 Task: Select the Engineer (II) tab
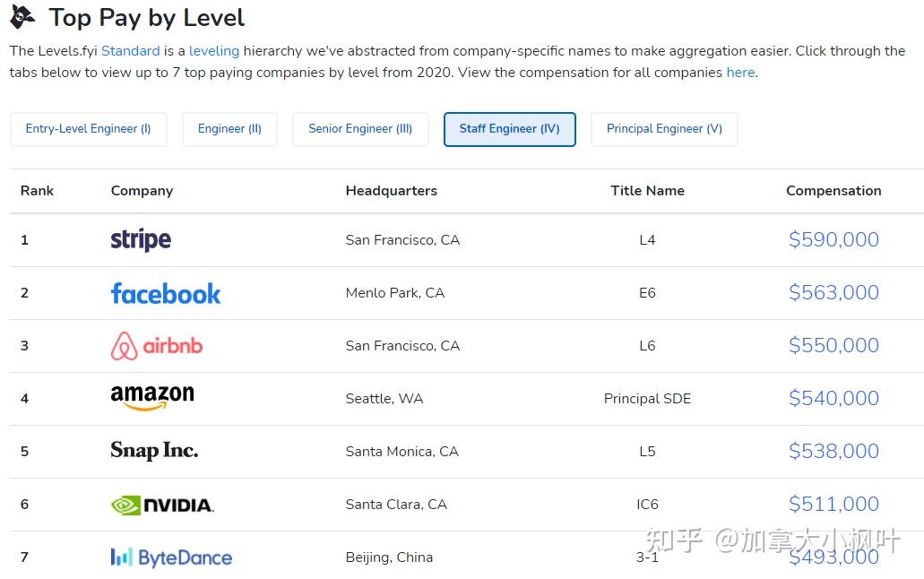(x=229, y=129)
